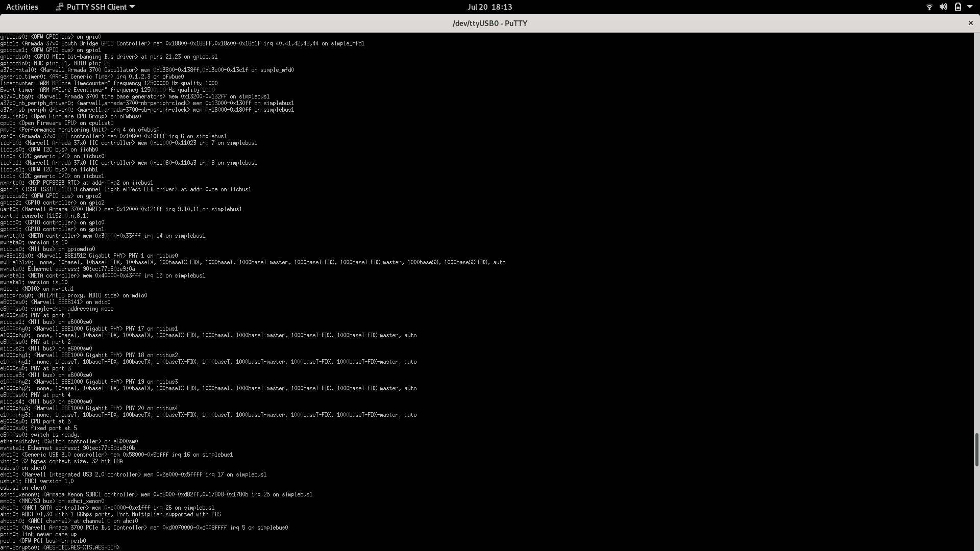Viewport: 980px width, 551px height.
Task: Click the line 'gpio1: <Armada 37x0 South Bridge GPIO Controller>'
Action: coord(182,43)
